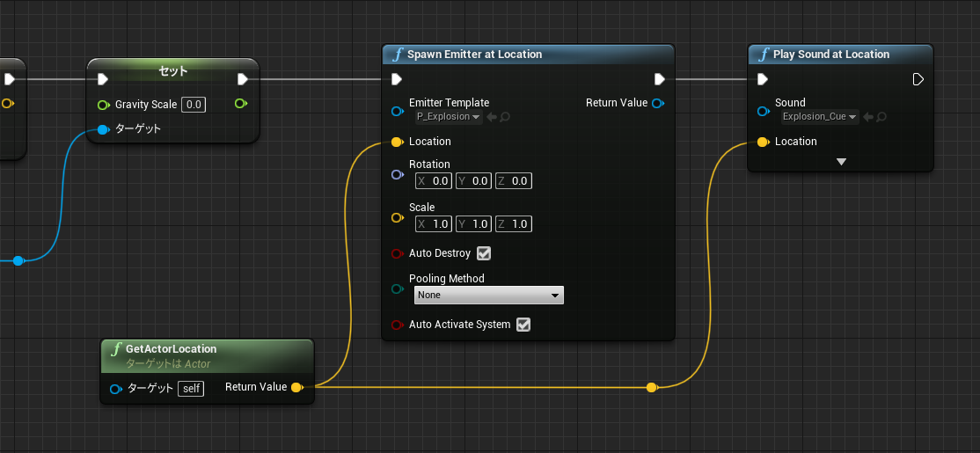Click the セット node output execution pin
Screen dimensions: 980x453
point(243,79)
